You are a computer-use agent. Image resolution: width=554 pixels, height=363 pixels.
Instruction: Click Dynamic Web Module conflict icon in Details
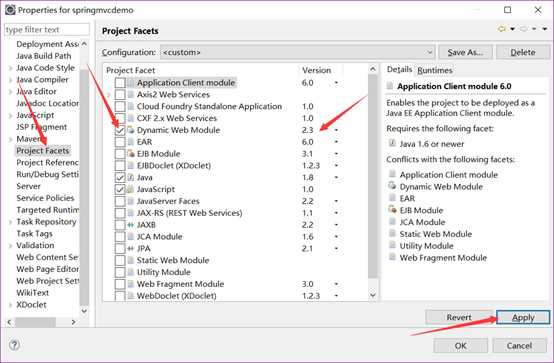coord(392,186)
